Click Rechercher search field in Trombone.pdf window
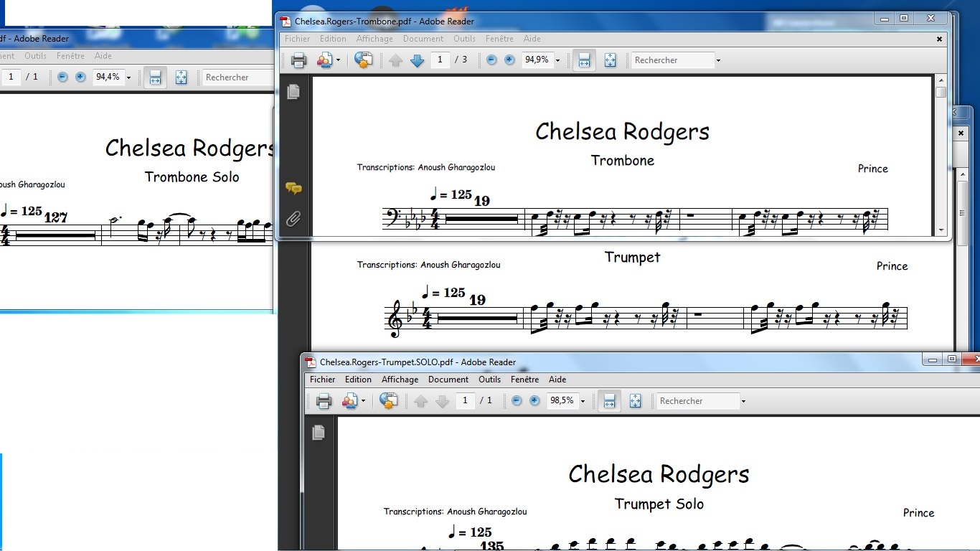Image resolution: width=980 pixels, height=551 pixels. coord(673,60)
